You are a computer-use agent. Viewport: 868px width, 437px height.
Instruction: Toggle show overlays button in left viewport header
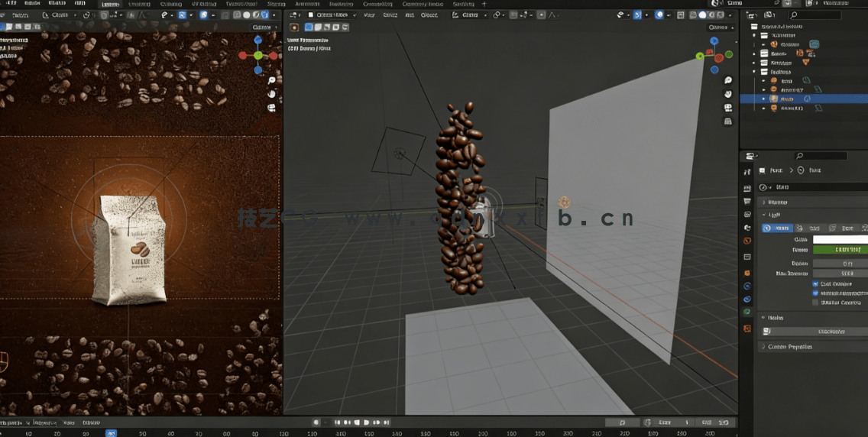tap(204, 15)
